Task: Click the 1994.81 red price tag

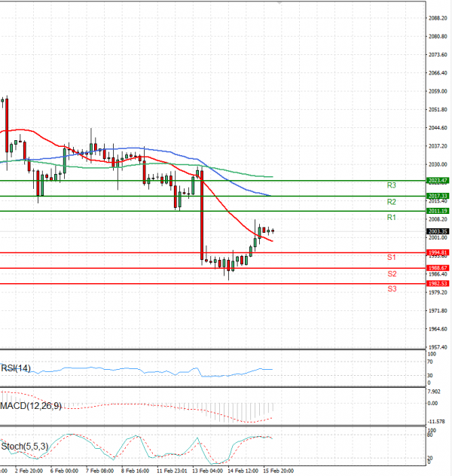Action: tap(438, 252)
